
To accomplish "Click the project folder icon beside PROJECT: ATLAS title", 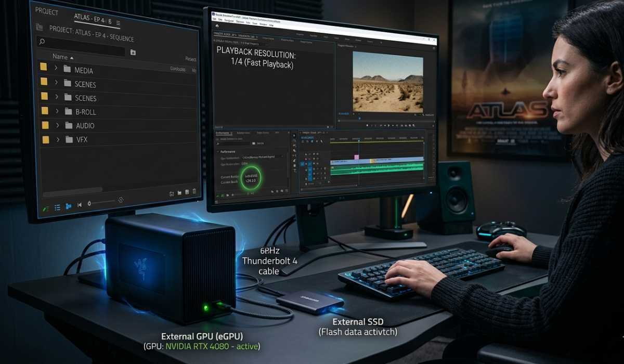I will [40, 27].
